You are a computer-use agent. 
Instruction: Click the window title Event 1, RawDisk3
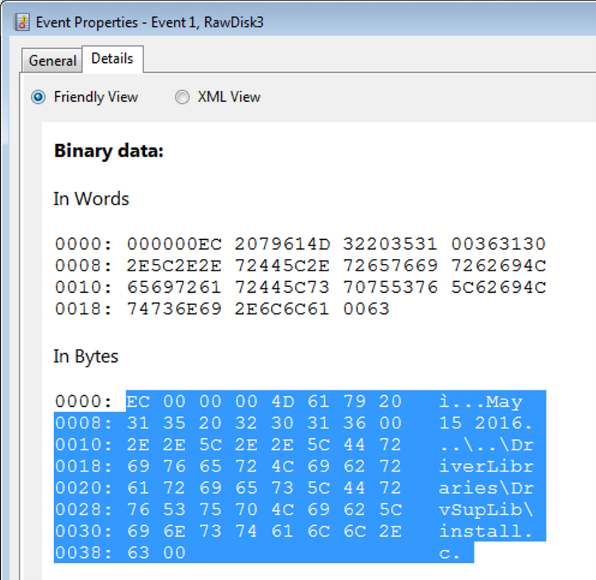(208, 22)
